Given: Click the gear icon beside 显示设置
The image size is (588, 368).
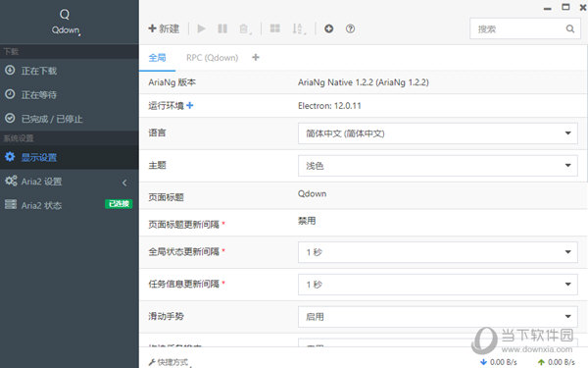Looking at the screenshot, I should pos(10,157).
